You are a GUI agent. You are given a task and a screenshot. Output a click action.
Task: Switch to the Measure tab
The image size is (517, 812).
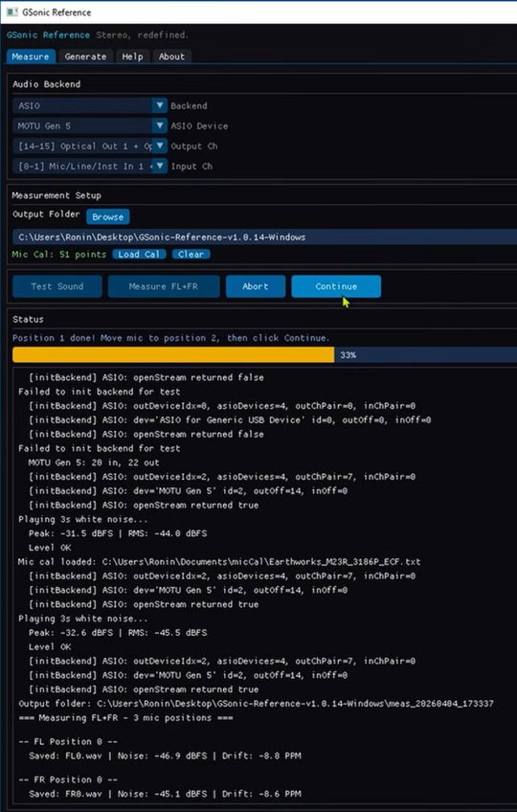pyautogui.click(x=31, y=56)
